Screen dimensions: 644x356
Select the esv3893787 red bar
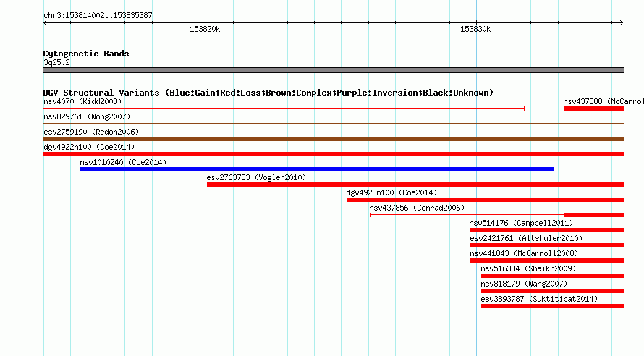click(x=552, y=306)
